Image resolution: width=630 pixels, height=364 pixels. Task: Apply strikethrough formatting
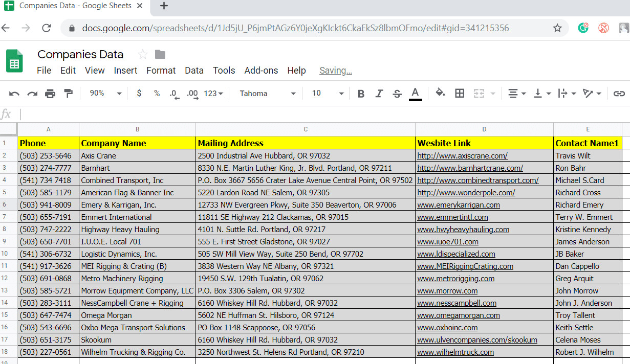coord(397,94)
